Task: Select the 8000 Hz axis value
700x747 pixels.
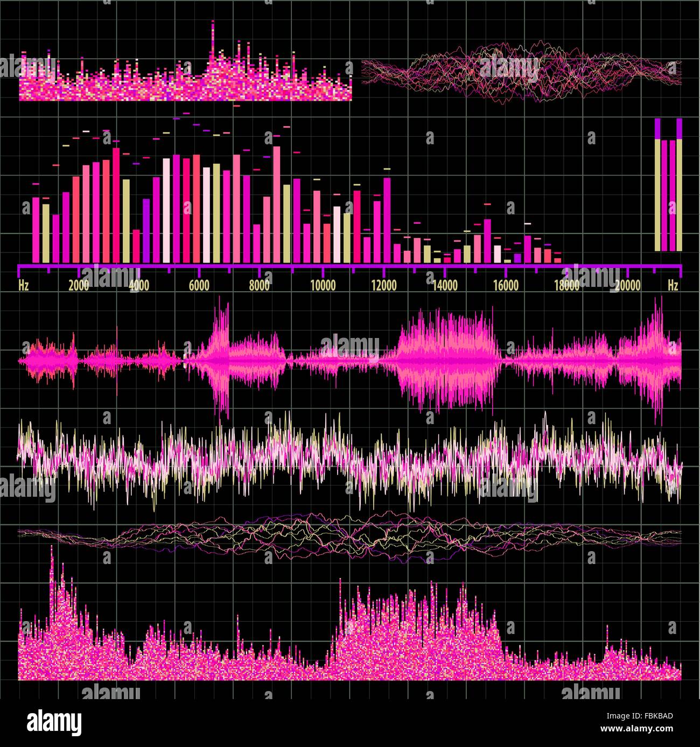Action: 260,285
